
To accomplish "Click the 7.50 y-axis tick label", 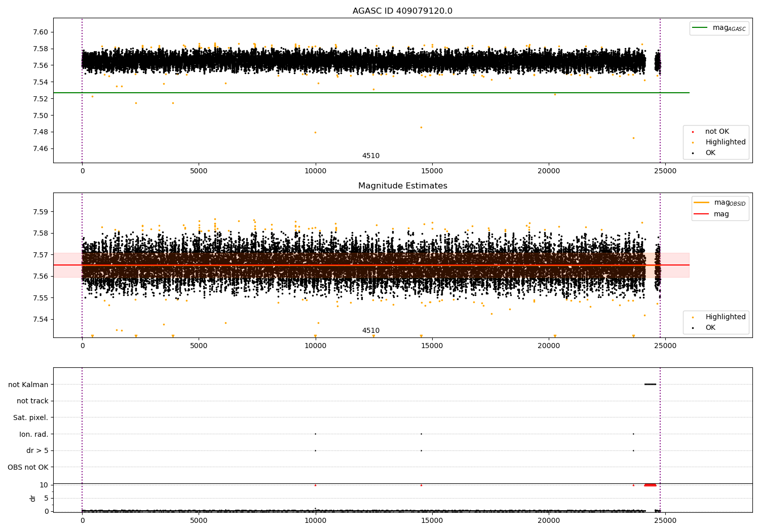I will (x=40, y=116).
